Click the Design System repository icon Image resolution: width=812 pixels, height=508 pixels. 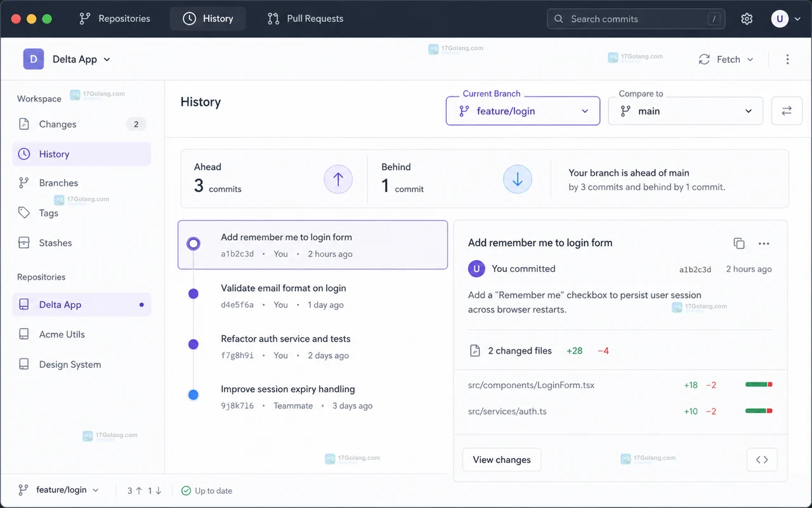click(x=24, y=365)
